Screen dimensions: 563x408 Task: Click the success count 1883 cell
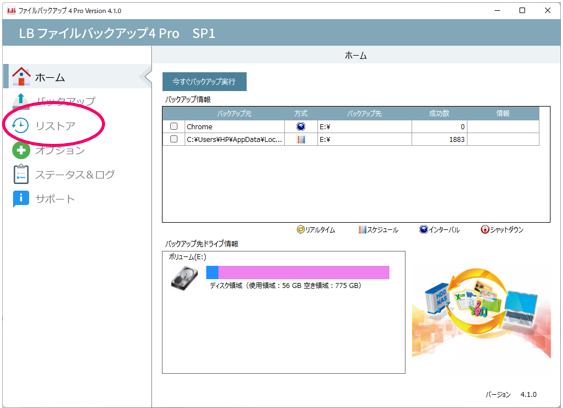tap(439, 139)
